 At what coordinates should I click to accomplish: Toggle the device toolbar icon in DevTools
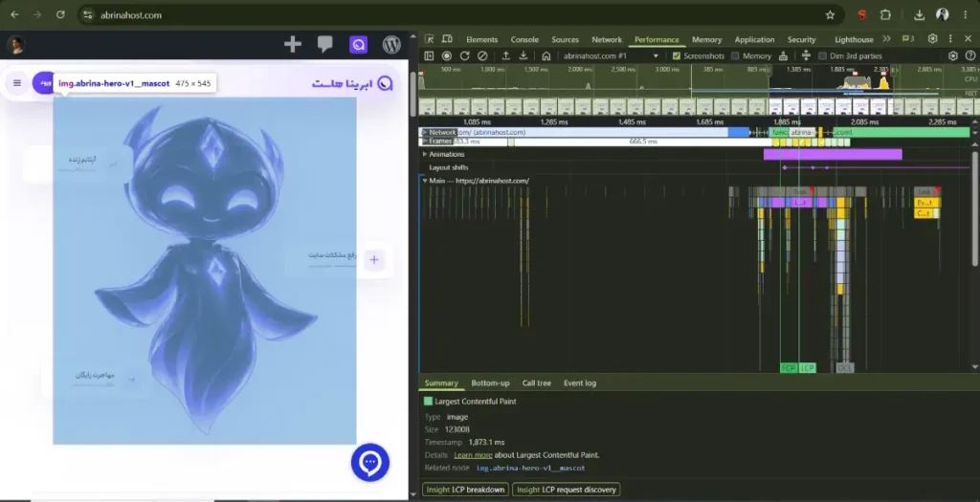coord(447,38)
